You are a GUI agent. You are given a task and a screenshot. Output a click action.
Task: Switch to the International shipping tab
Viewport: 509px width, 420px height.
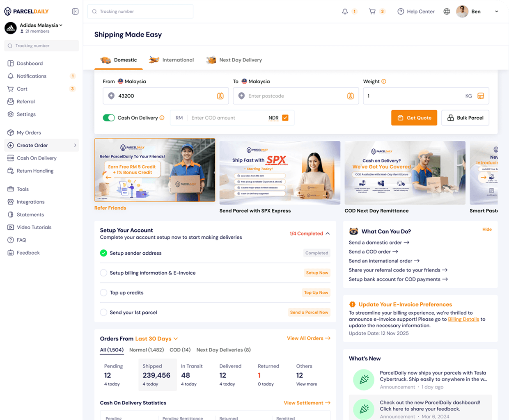point(171,60)
